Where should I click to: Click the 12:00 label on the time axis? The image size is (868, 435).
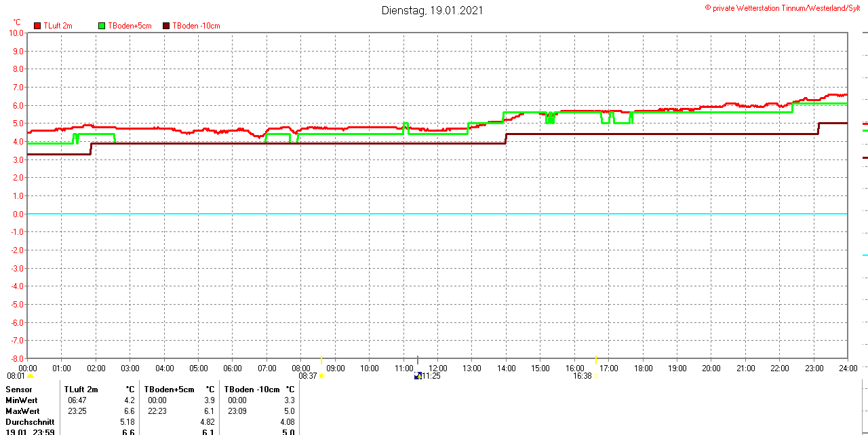click(437, 368)
